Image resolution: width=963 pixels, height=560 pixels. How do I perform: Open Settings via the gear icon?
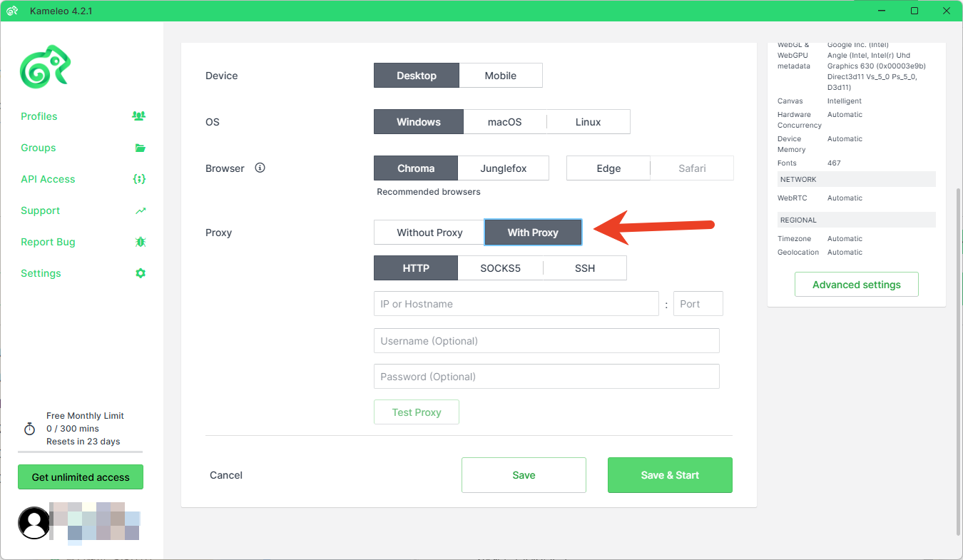click(x=141, y=273)
